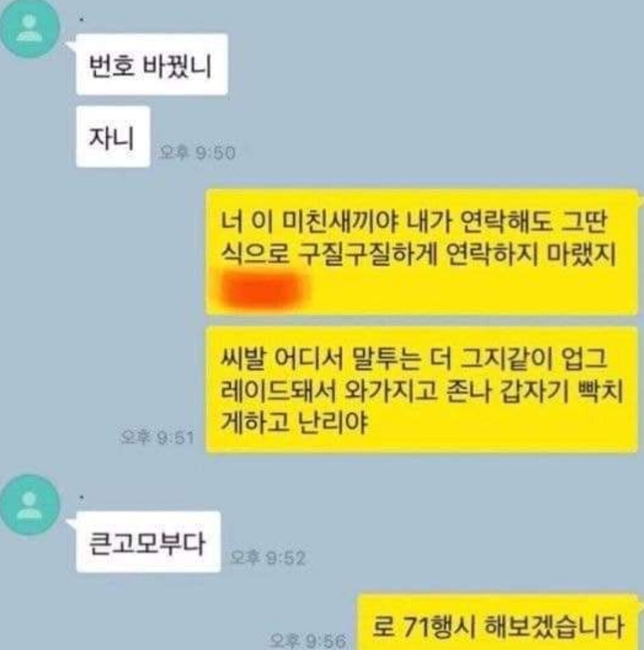Click the 오후 9:52 timestamp
Image resolution: width=644 pixels, height=650 pixels.
pos(267,558)
